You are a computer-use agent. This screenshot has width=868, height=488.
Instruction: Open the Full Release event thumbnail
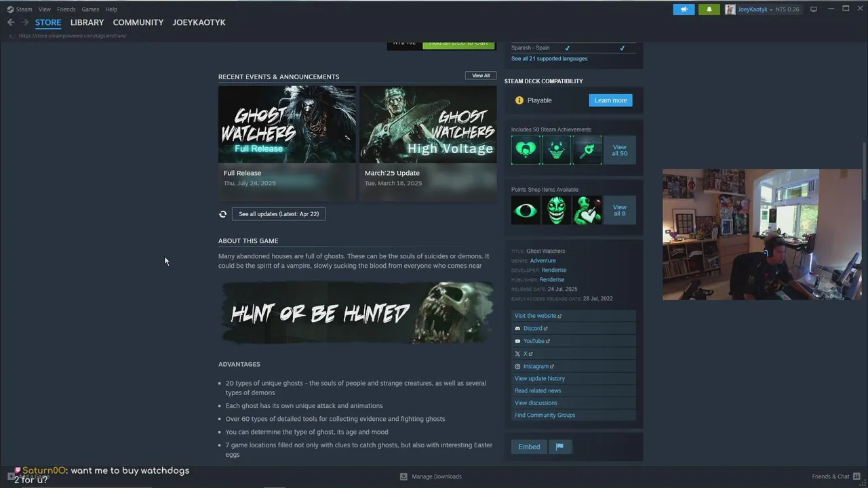pos(287,124)
